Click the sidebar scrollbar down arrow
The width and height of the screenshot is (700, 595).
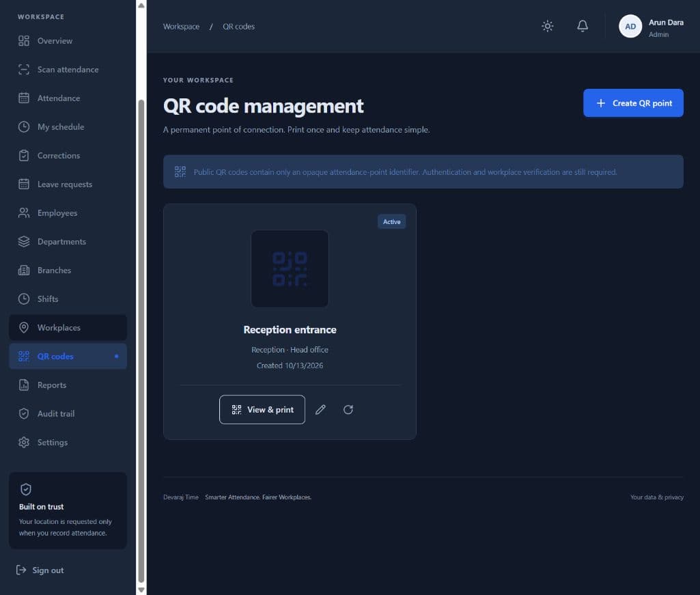tap(141, 590)
